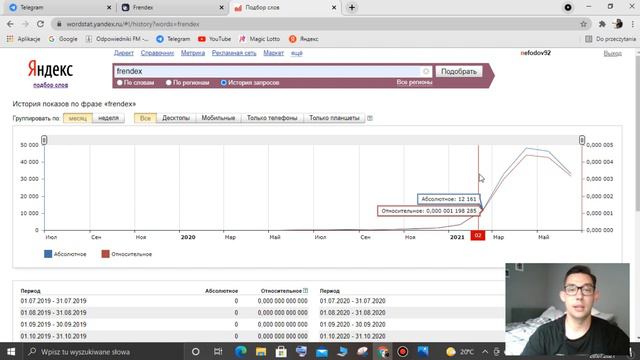Expand ещё more services link
Image resolution: width=640 pixels, height=360 pixels.
coord(296,53)
